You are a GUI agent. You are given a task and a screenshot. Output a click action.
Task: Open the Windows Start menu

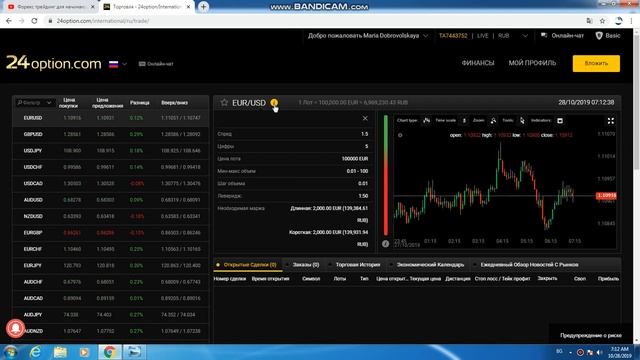tap(10, 352)
